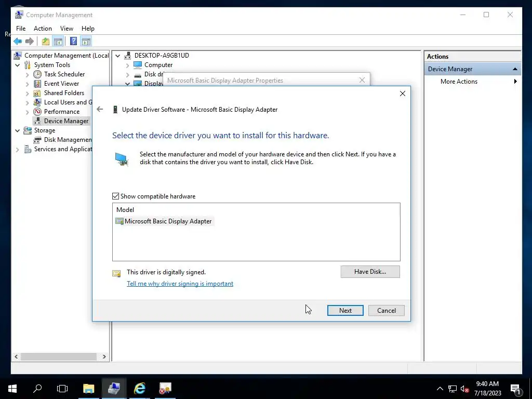
Task: Collapse Device Manager section in Actions pane
Action: pyautogui.click(x=515, y=69)
